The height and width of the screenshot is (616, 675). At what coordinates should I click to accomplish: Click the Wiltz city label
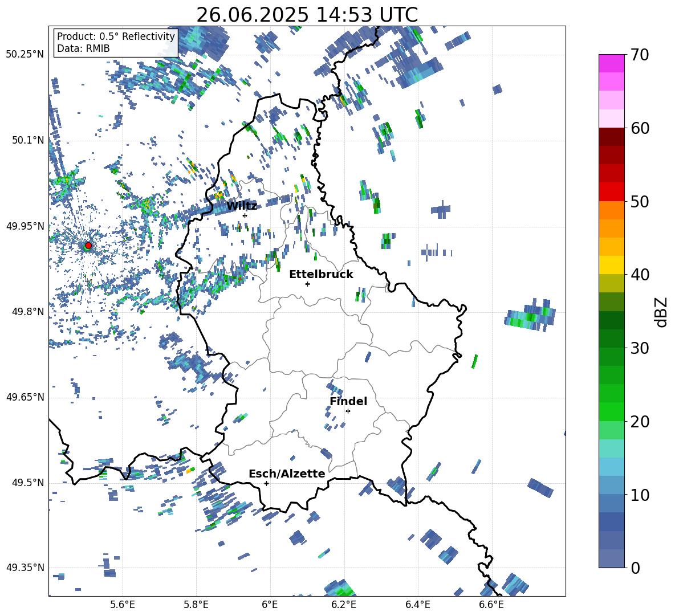(x=242, y=206)
